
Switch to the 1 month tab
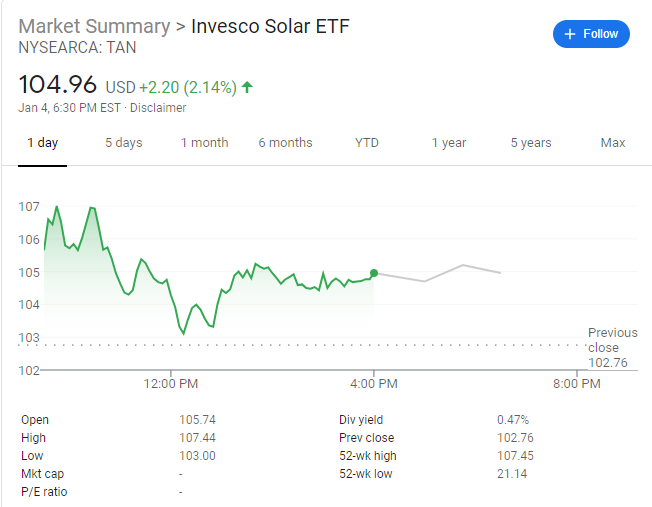[204, 143]
